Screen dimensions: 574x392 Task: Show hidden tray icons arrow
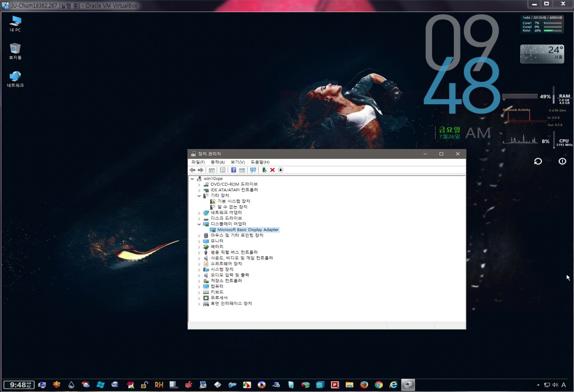click(x=539, y=385)
